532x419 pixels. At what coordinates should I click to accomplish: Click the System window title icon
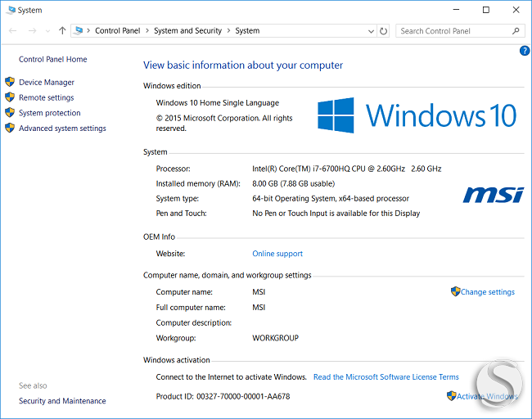(11, 10)
